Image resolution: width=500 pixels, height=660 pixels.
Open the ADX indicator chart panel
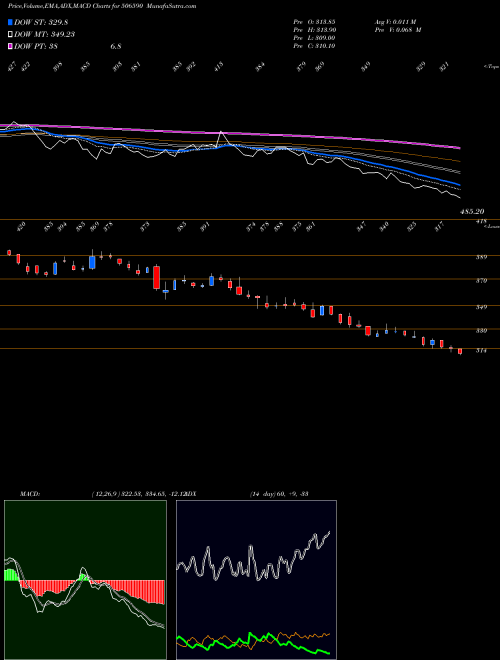(x=256, y=580)
